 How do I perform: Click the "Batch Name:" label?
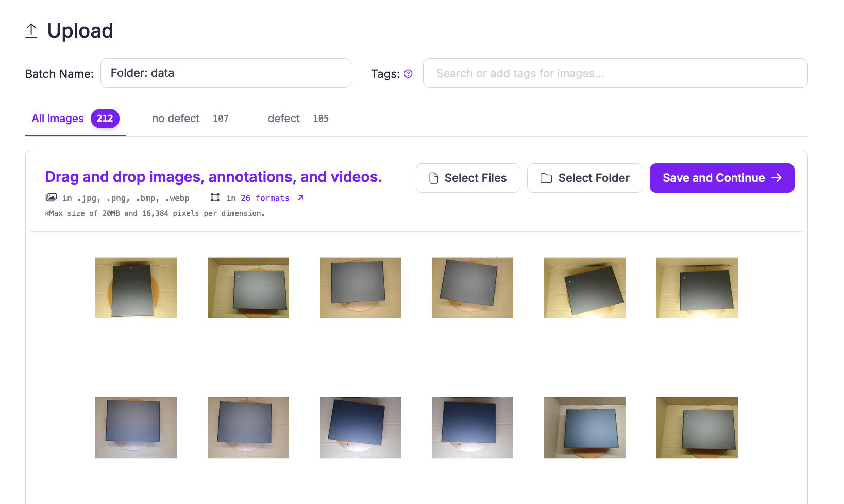point(59,74)
